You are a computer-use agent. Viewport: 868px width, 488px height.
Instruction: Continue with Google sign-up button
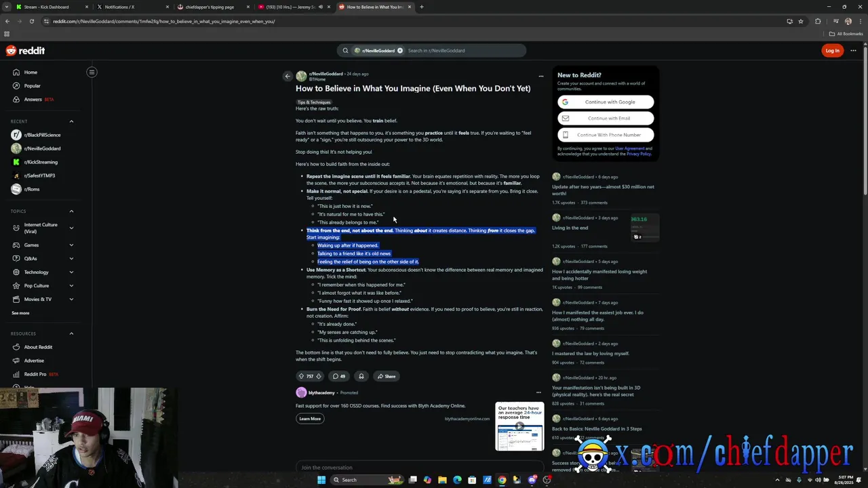coord(606,102)
